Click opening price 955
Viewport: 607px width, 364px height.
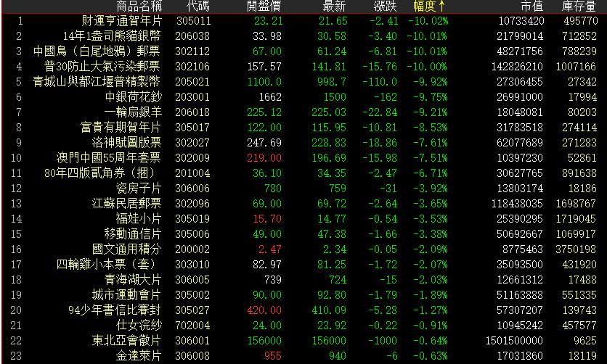pyautogui.click(x=273, y=356)
